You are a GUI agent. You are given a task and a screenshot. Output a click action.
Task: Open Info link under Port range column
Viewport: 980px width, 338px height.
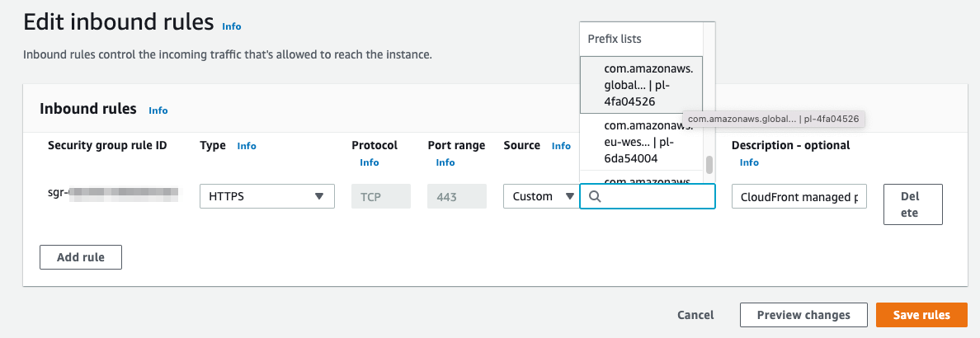pyautogui.click(x=445, y=162)
